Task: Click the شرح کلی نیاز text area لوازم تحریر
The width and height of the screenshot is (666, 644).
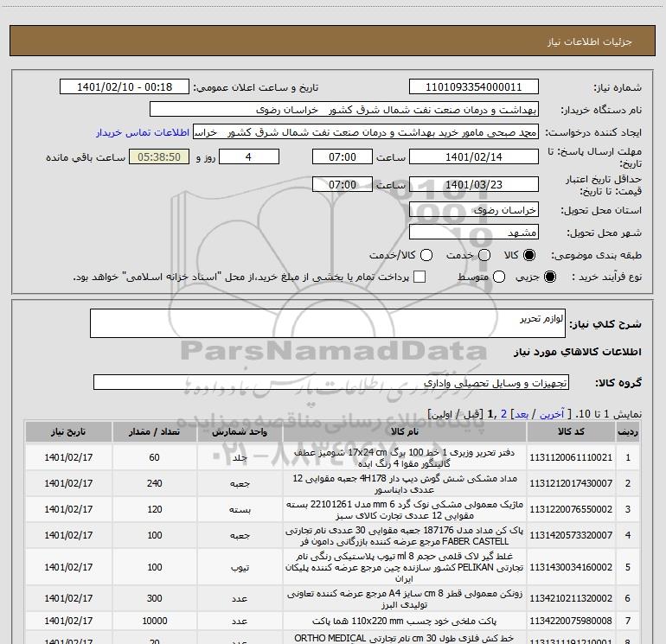Action: click(x=328, y=323)
